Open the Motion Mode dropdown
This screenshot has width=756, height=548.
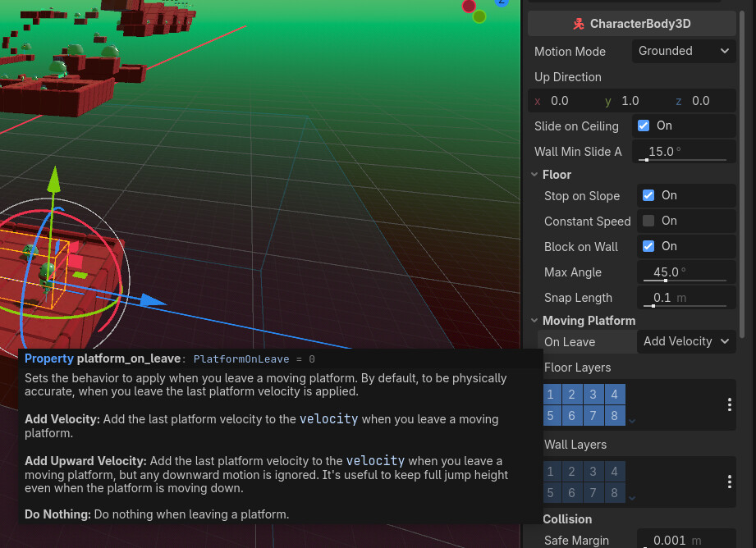pyautogui.click(x=683, y=51)
